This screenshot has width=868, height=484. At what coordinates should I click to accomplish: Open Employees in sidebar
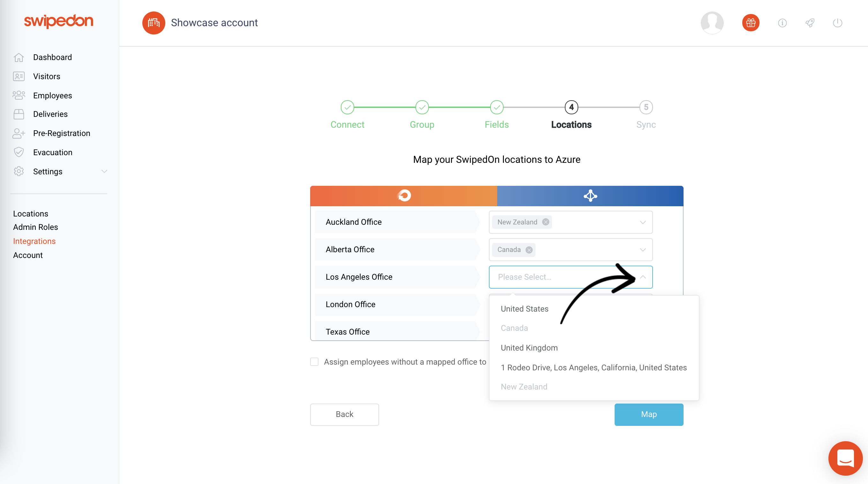(52, 96)
